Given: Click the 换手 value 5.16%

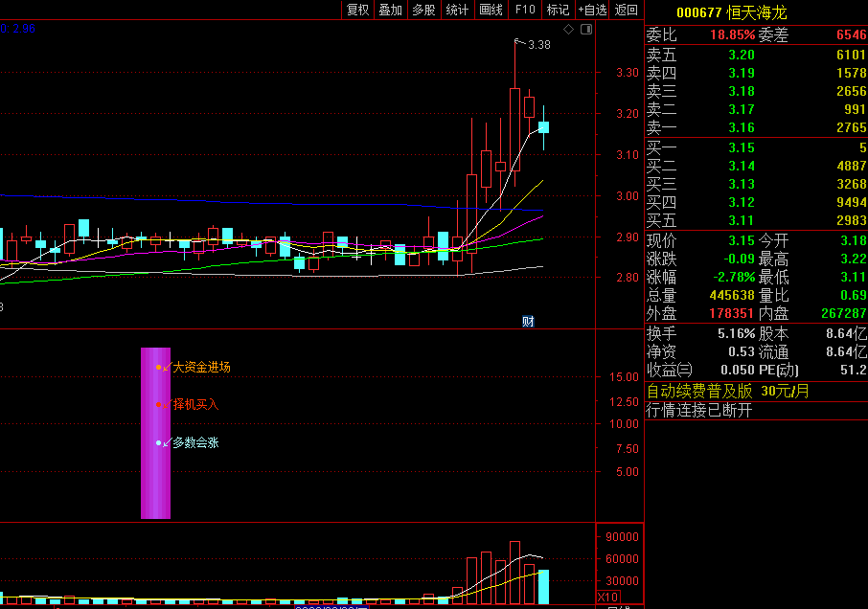Looking at the screenshot, I should (736, 333).
